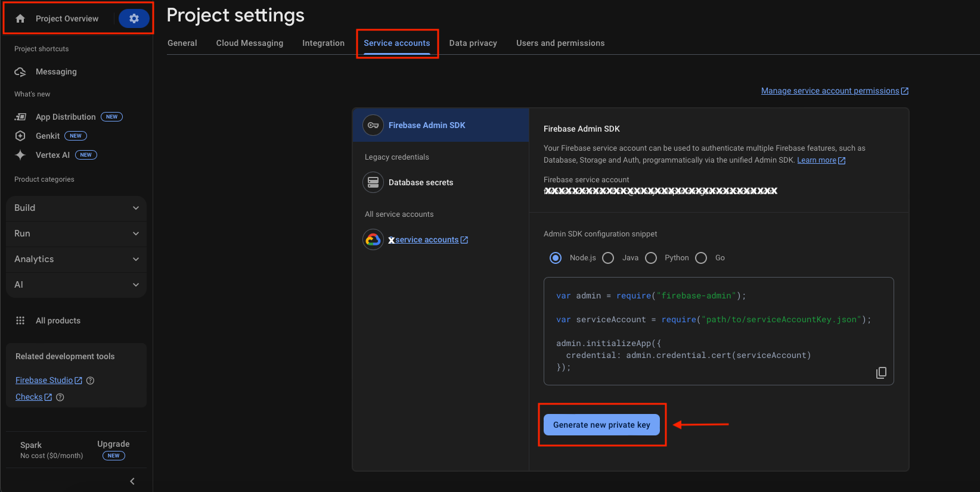Viewport: 980px width, 492px height.
Task: Click the Messaging cloud icon
Action: [20, 71]
